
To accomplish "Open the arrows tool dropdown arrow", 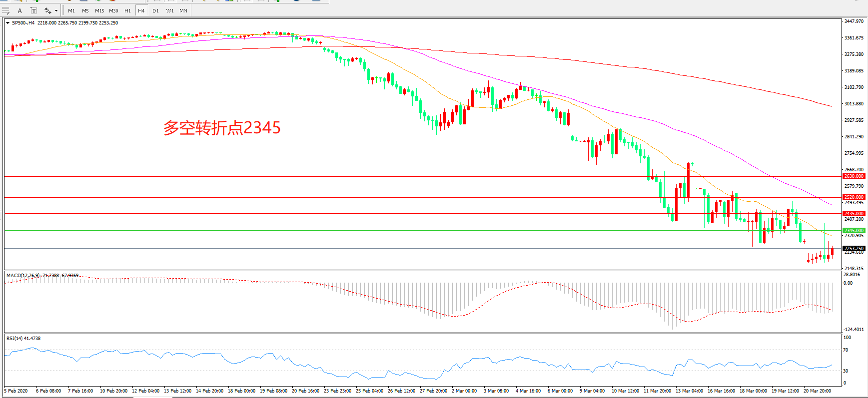I will [56, 10].
